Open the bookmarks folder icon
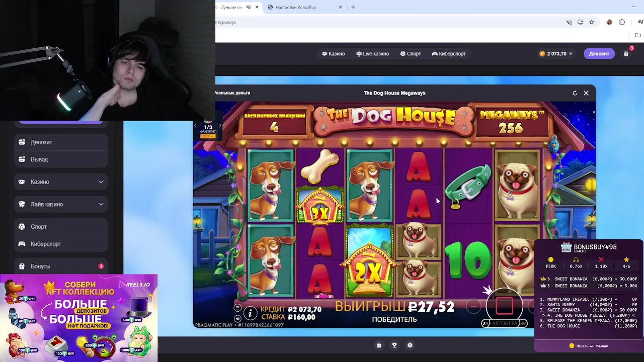The height and width of the screenshot is (362, 644). (638, 35)
